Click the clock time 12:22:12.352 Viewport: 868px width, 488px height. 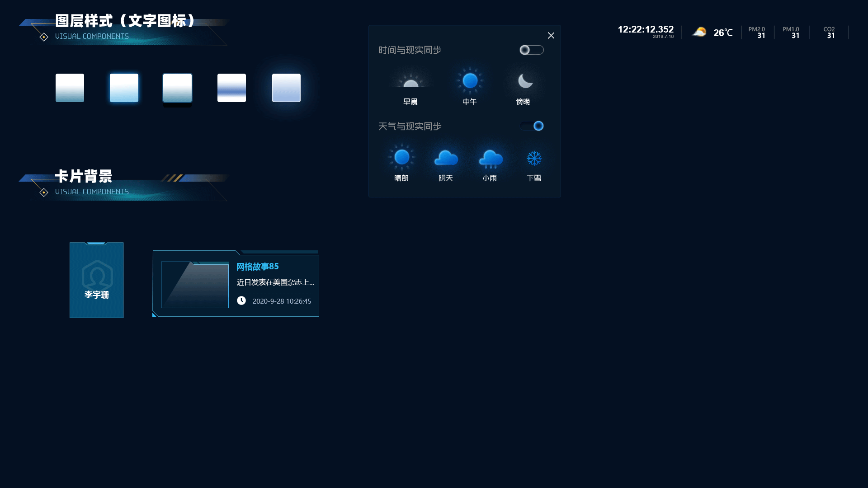click(646, 29)
